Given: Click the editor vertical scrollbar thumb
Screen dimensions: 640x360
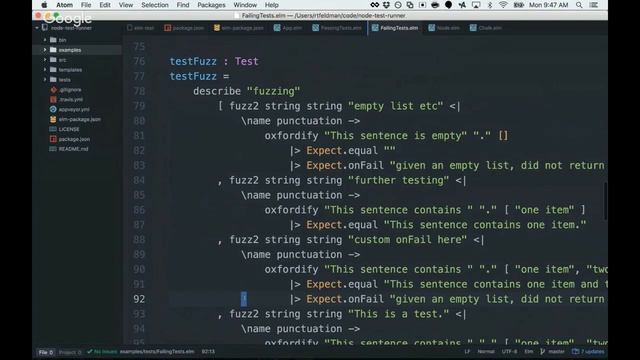Looking at the screenshot, I should point(605,201).
